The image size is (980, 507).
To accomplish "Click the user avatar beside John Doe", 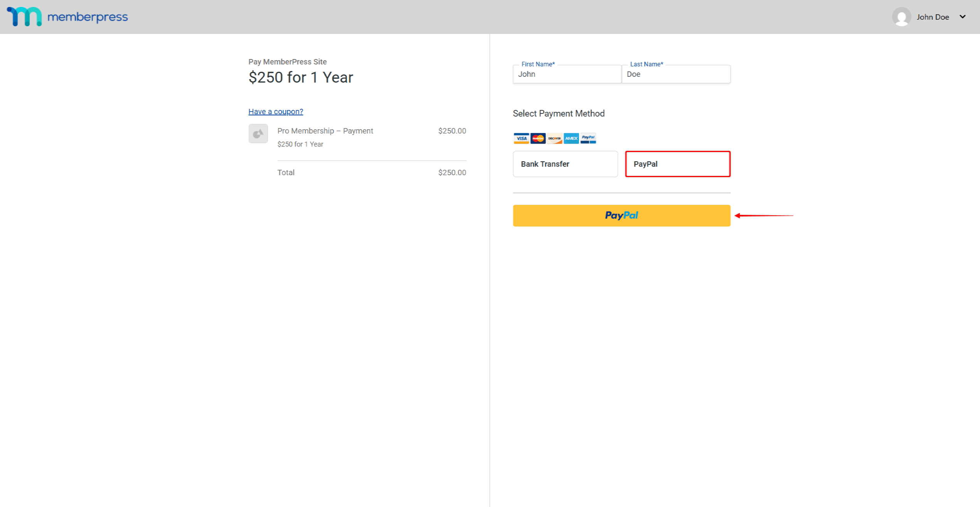I will click(902, 17).
